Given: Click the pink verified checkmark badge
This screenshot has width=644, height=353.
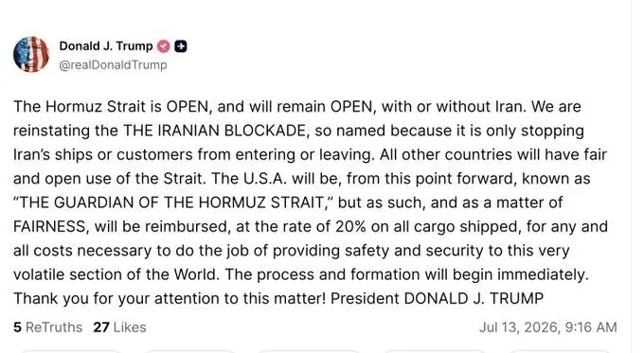Looking at the screenshot, I should [x=164, y=46].
